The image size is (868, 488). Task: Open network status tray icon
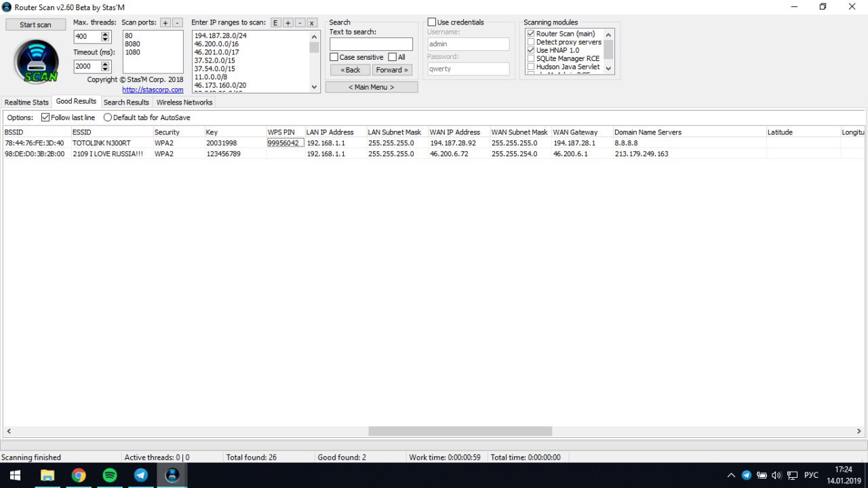(792, 475)
